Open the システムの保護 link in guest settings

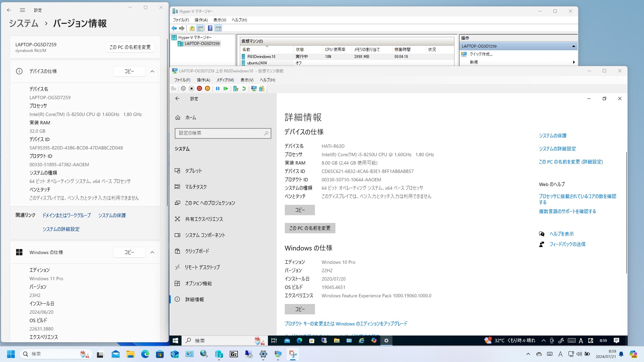(x=552, y=136)
